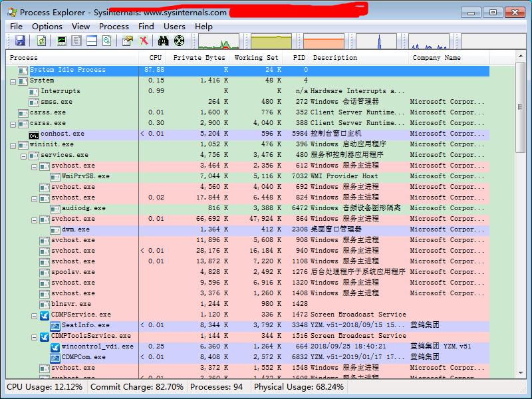This screenshot has width=532, height=399.
Task: Click the CDMPCom.exe process icon
Action: click(x=55, y=358)
